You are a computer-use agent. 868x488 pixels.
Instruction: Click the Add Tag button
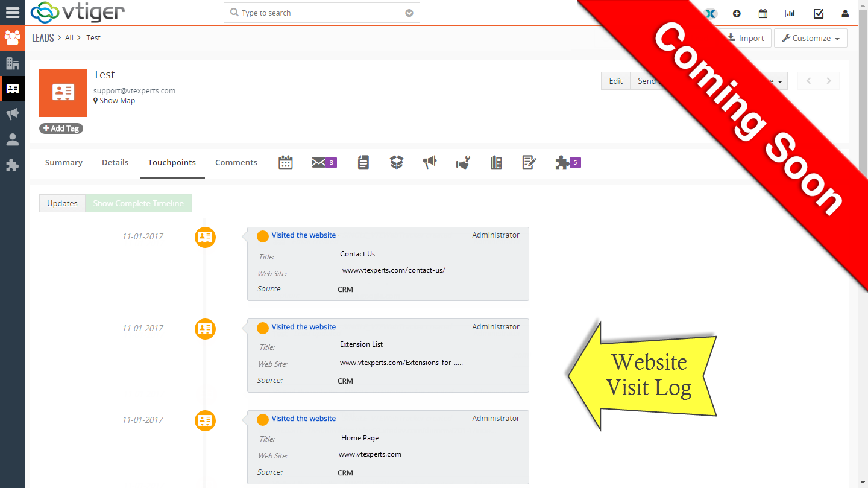[x=61, y=128]
